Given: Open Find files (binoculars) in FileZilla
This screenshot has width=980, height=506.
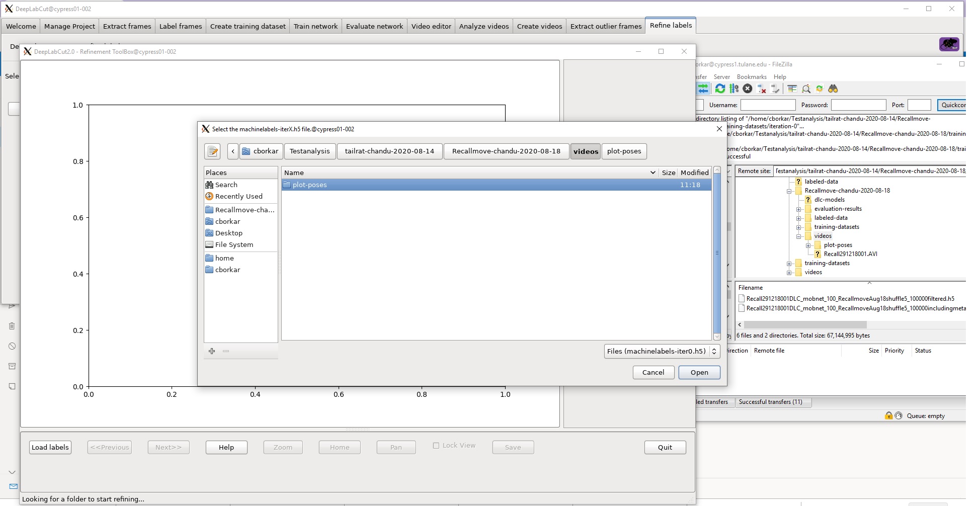Looking at the screenshot, I should 834,89.
